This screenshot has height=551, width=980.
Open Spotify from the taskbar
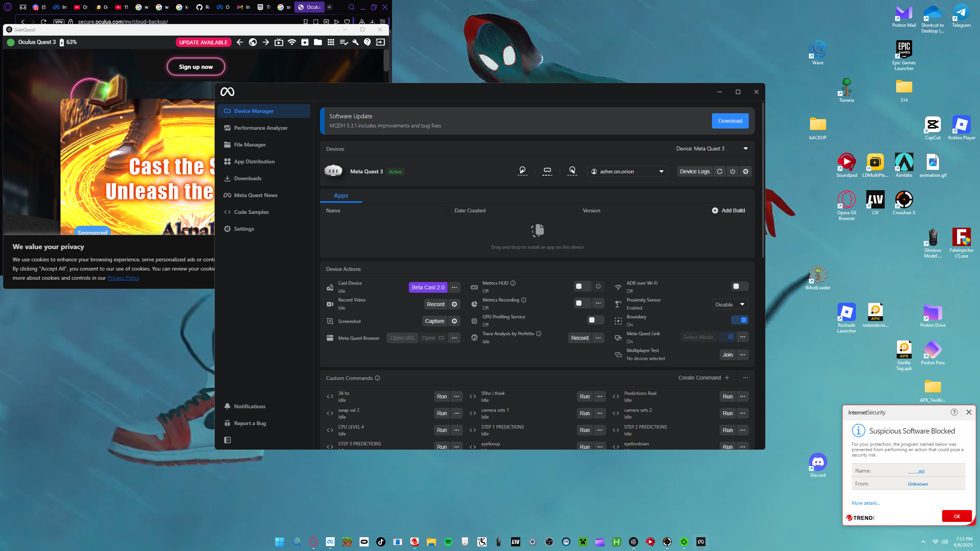point(448,542)
